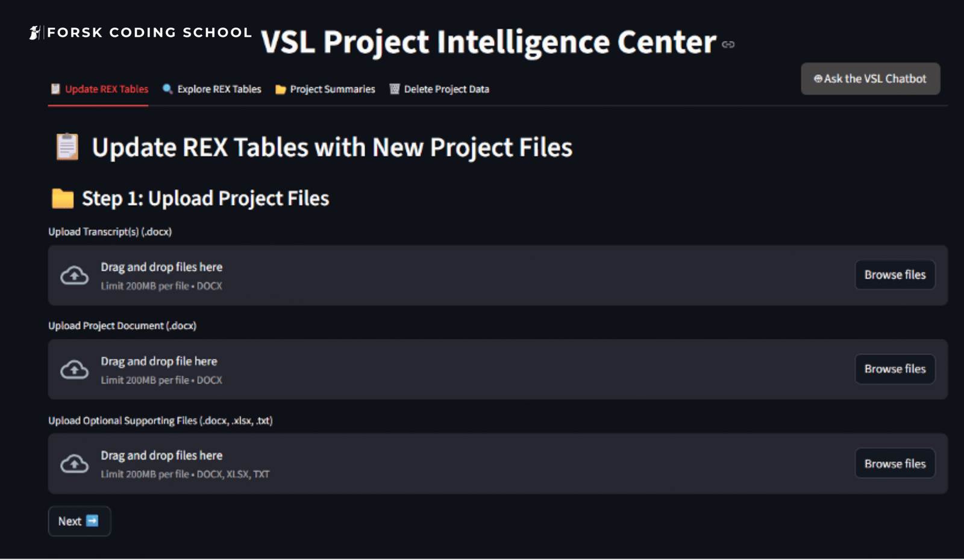
Task: Click the cloud upload icon for Transcripts
Action: [75, 276]
